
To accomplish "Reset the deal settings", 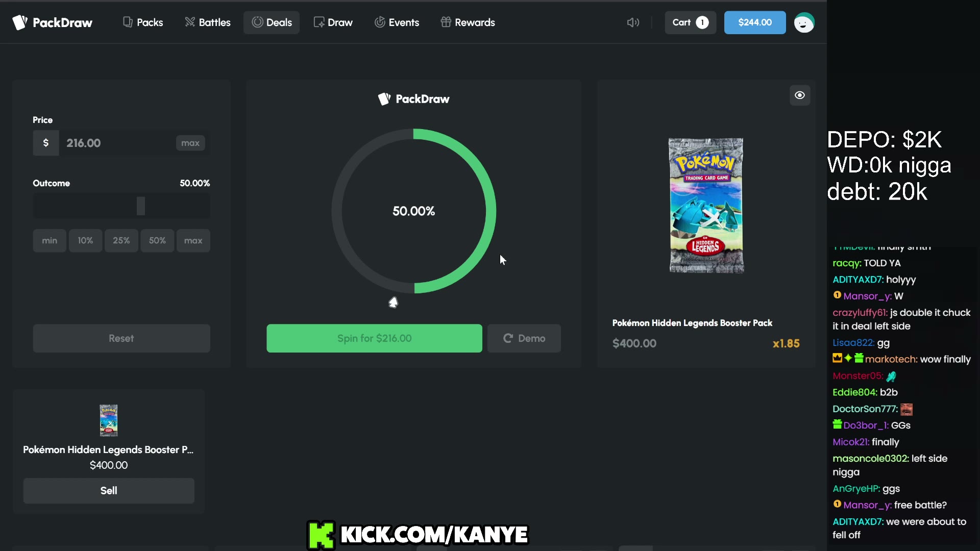I will click(121, 338).
